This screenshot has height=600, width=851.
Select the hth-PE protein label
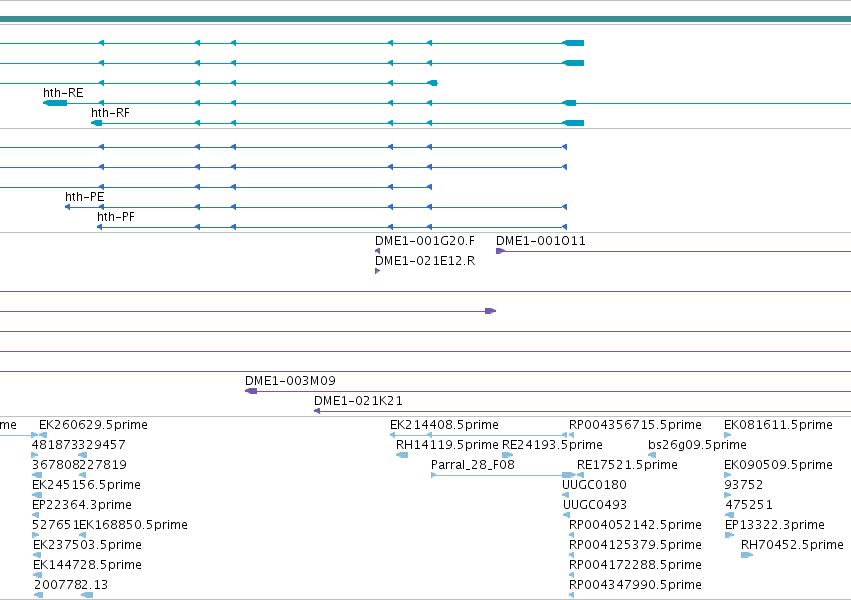point(85,196)
